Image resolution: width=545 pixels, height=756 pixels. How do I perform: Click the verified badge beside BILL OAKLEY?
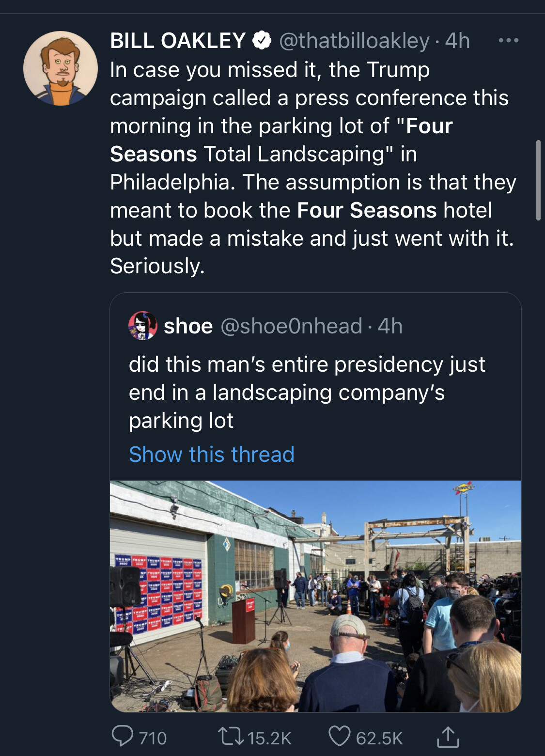[x=262, y=41]
